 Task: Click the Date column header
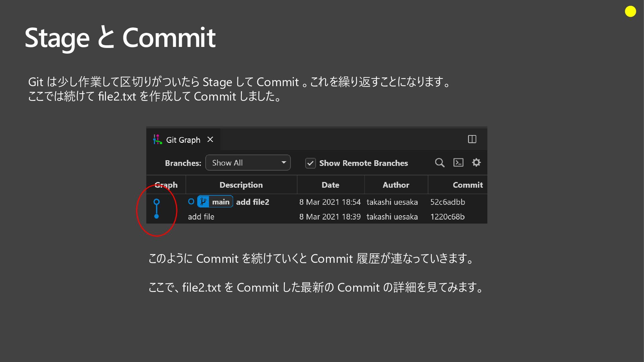(330, 185)
